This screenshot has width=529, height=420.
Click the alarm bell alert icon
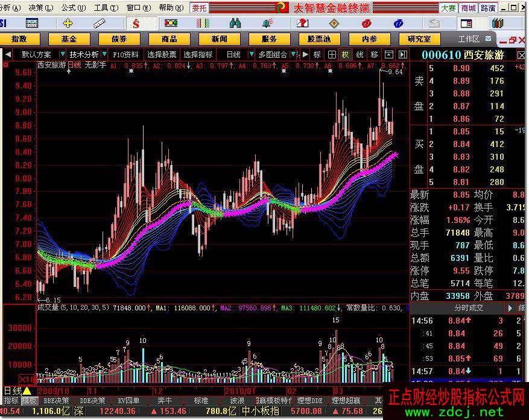[x=267, y=24]
